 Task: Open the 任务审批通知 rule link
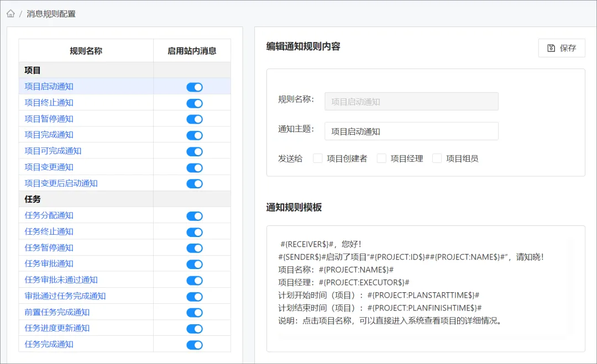tap(49, 263)
